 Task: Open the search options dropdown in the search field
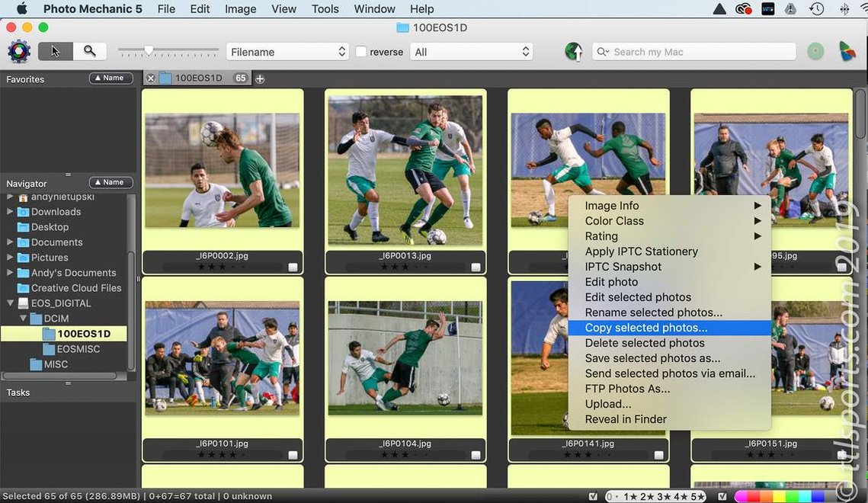pos(603,52)
